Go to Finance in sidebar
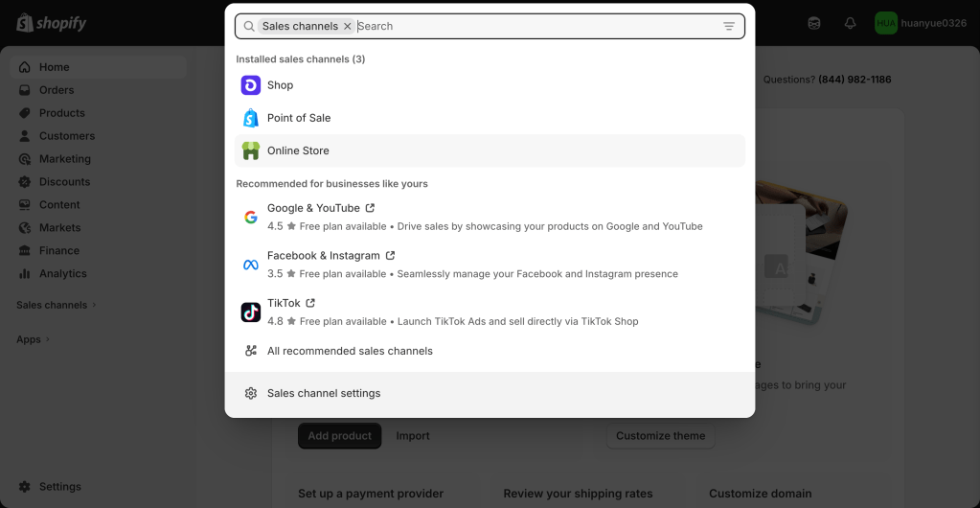This screenshot has height=508, width=980. pyautogui.click(x=98, y=251)
